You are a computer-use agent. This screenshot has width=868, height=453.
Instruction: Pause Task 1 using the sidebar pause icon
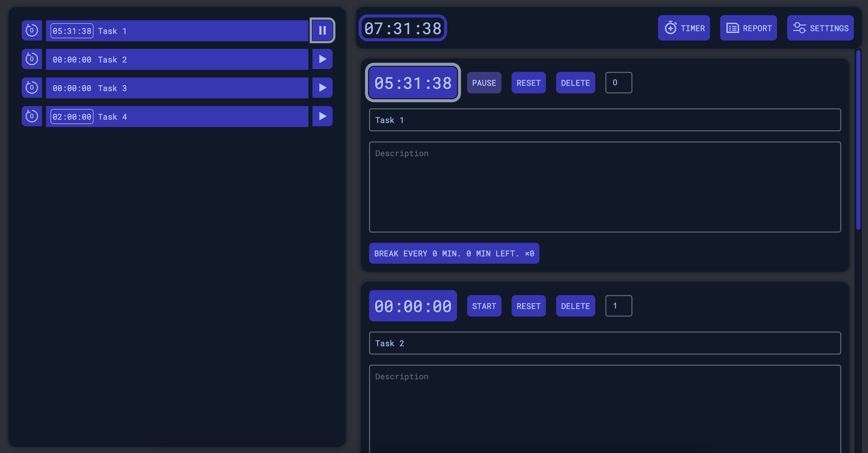coord(322,30)
